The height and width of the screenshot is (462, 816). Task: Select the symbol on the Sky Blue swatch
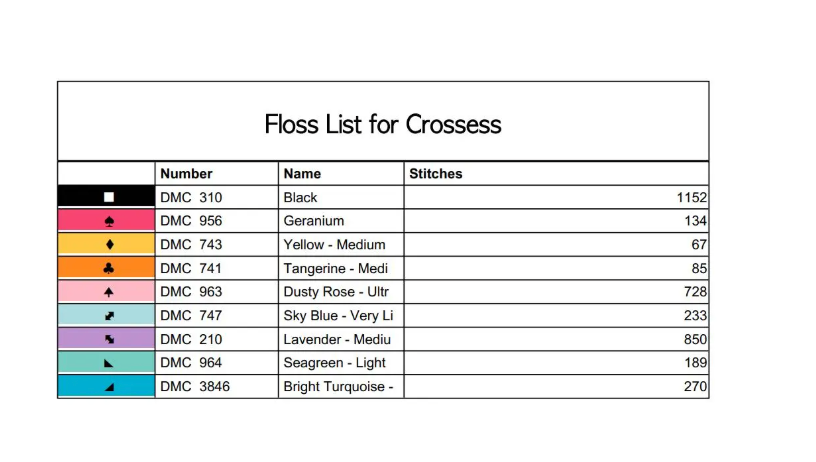pos(109,316)
